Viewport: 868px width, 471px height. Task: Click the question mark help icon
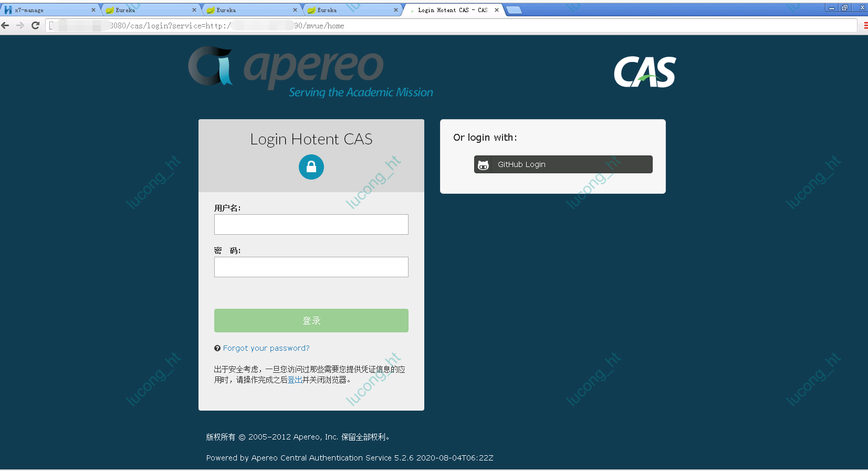(217, 348)
